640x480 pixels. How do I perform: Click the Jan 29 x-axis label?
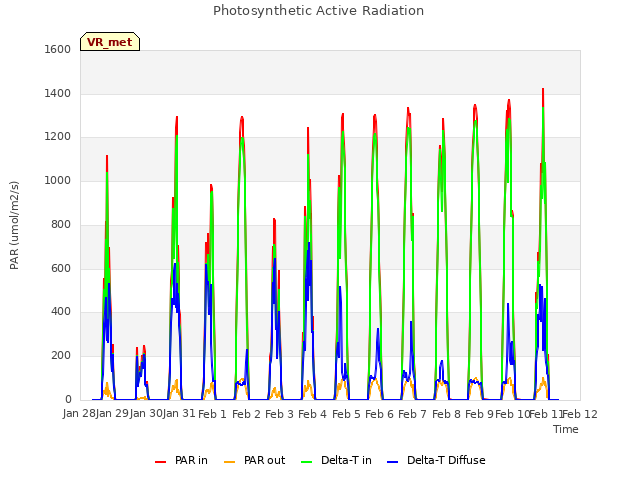pos(112,414)
